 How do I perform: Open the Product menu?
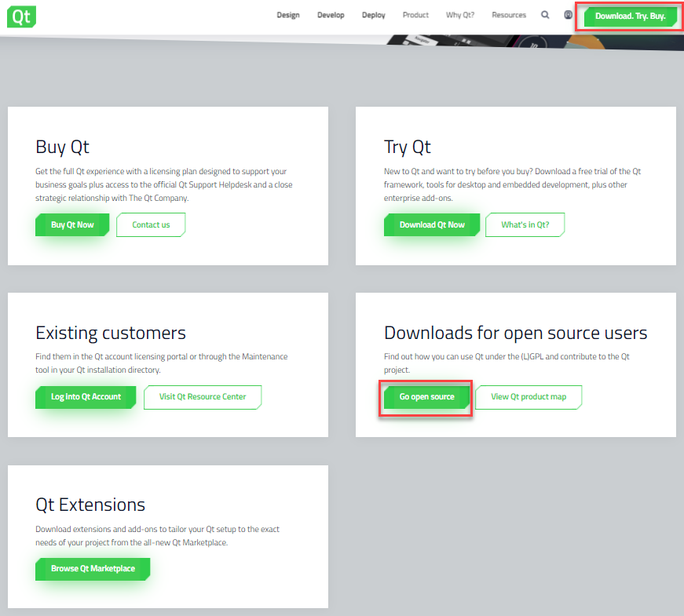coord(415,15)
